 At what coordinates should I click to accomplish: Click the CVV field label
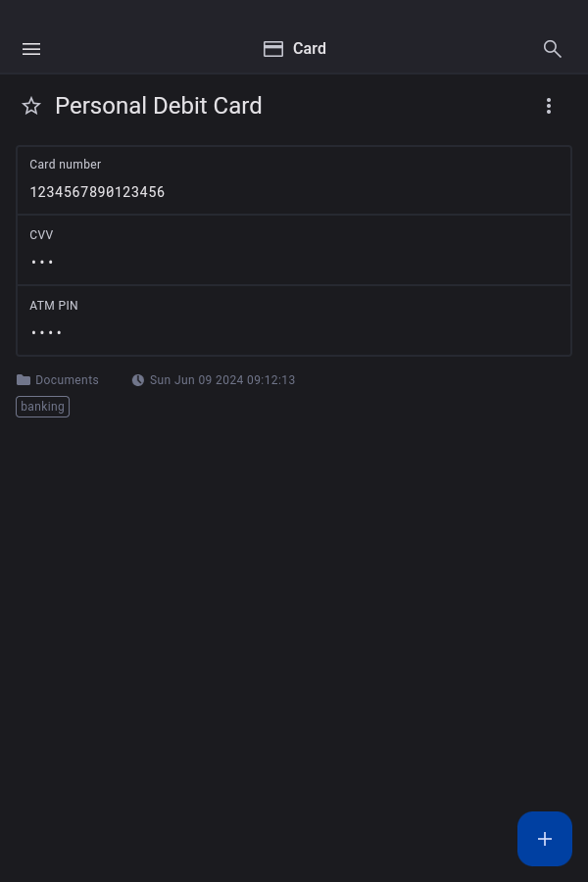pyautogui.click(x=41, y=235)
